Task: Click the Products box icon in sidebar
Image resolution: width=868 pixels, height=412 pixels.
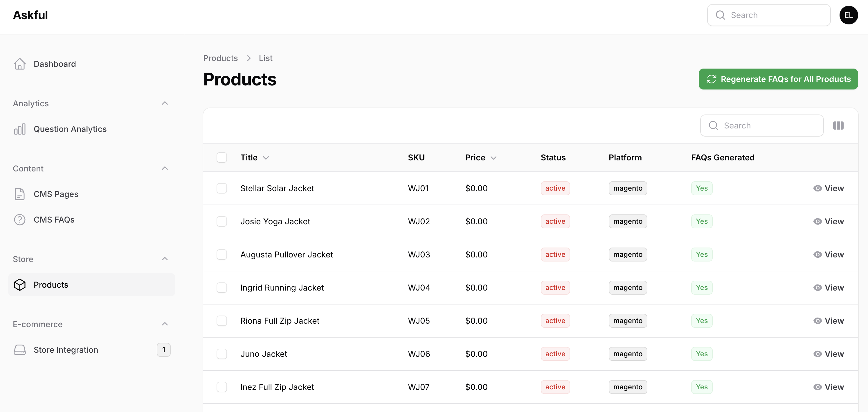Action: [x=19, y=284]
